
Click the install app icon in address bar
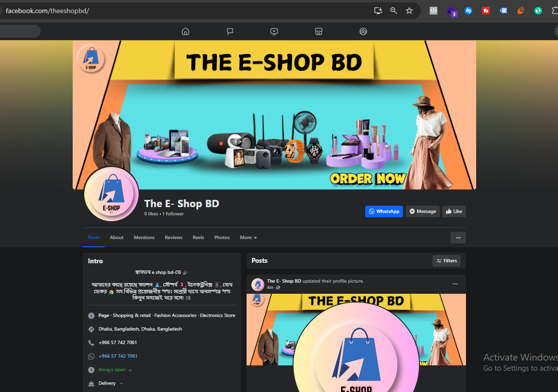click(378, 11)
